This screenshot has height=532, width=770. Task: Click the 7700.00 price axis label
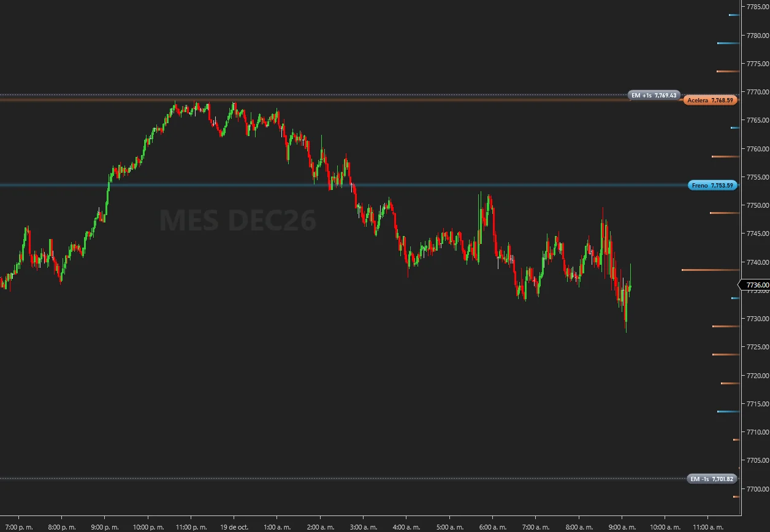tap(757, 488)
